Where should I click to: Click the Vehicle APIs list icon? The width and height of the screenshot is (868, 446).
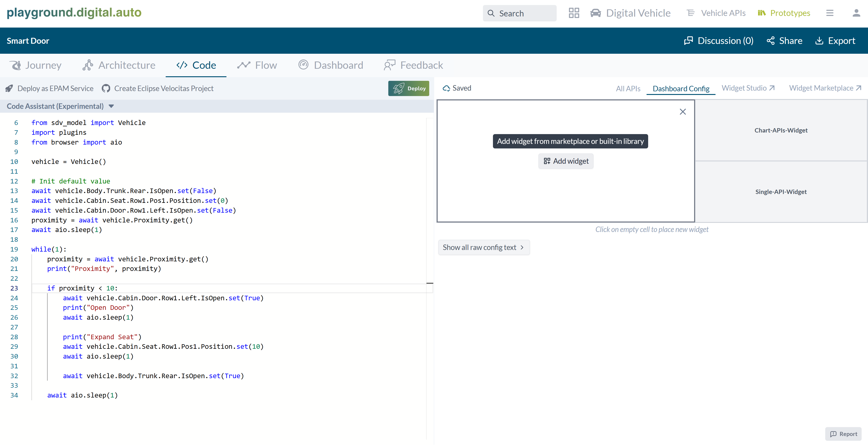click(691, 13)
